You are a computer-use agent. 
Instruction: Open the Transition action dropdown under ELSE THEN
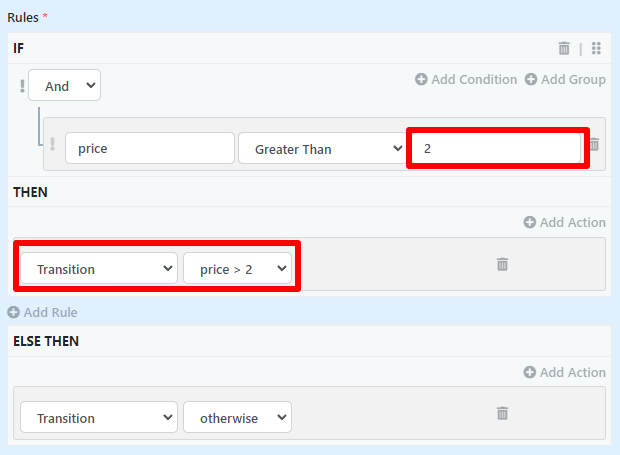(x=98, y=418)
